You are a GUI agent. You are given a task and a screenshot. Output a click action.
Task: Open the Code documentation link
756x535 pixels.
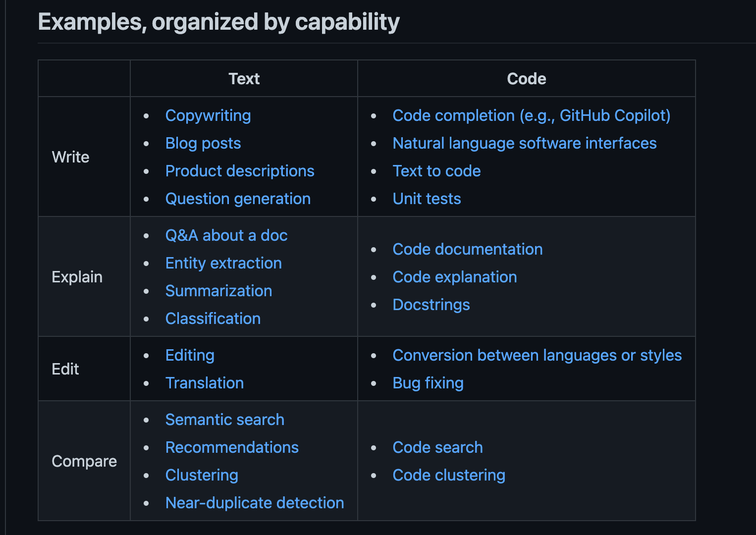pos(468,249)
